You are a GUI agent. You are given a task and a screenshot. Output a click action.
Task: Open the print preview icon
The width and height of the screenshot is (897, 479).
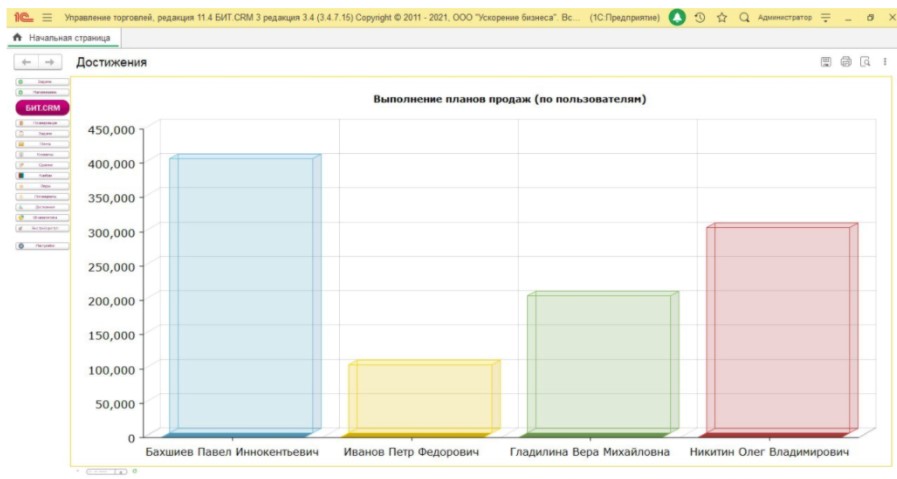click(866, 62)
